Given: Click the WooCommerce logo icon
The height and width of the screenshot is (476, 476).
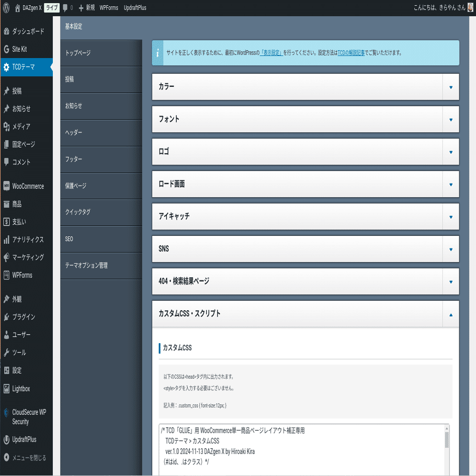Looking at the screenshot, I should [x=6, y=186].
